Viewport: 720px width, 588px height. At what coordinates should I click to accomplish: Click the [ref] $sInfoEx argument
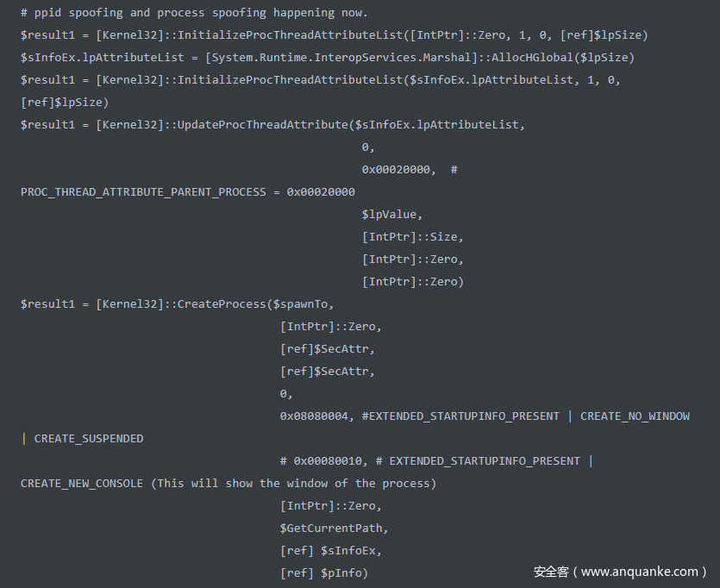point(331,550)
